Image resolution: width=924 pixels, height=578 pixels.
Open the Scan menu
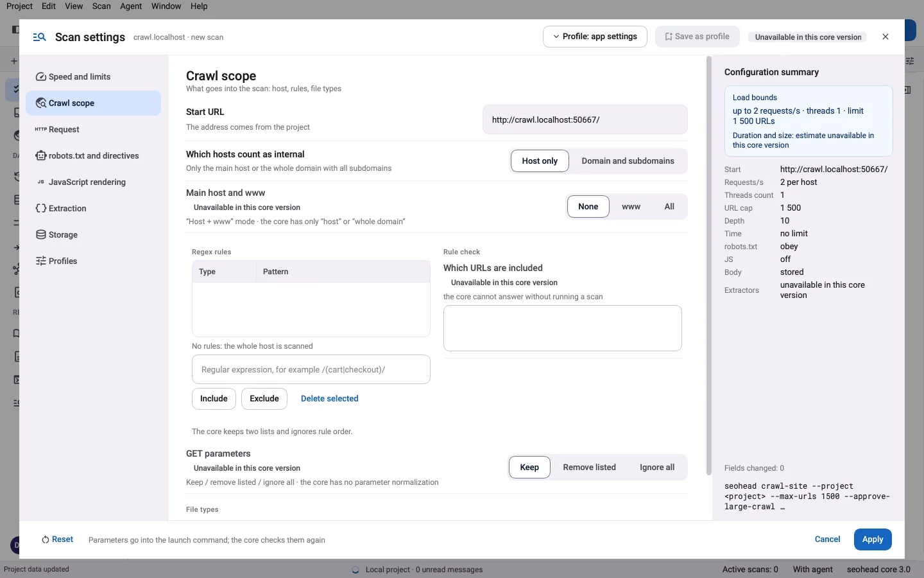click(x=101, y=6)
